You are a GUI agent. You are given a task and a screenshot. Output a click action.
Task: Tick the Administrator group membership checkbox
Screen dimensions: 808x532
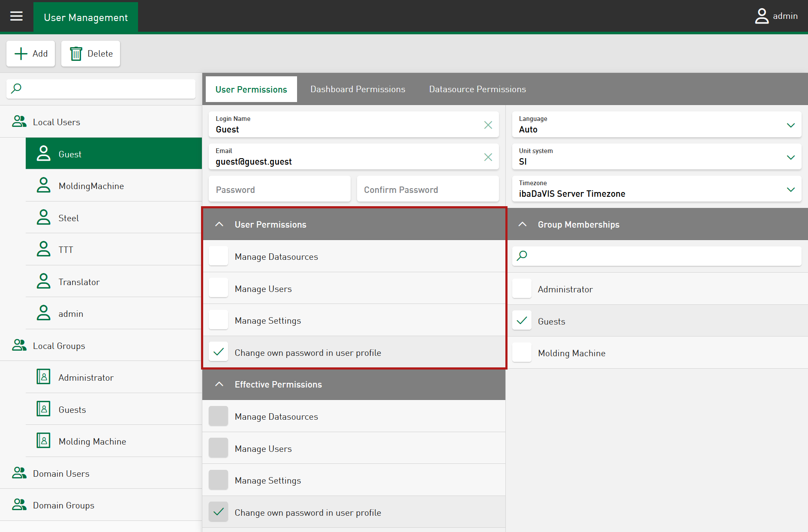(522, 289)
